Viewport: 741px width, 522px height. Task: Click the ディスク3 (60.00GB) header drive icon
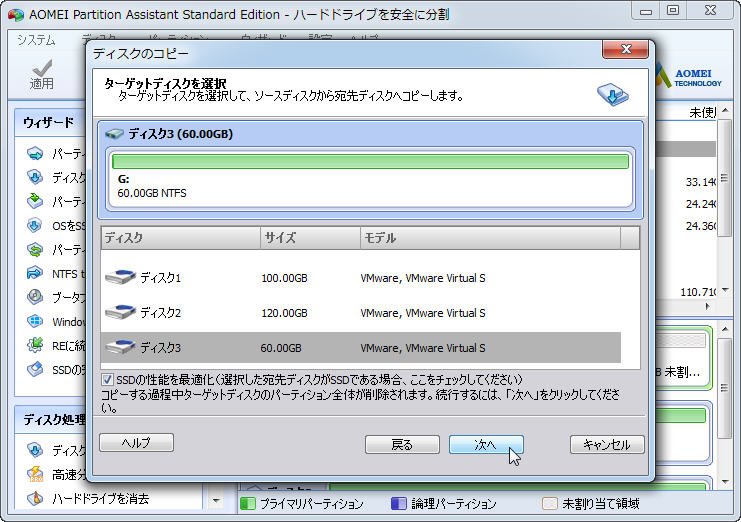coord(114,134)
